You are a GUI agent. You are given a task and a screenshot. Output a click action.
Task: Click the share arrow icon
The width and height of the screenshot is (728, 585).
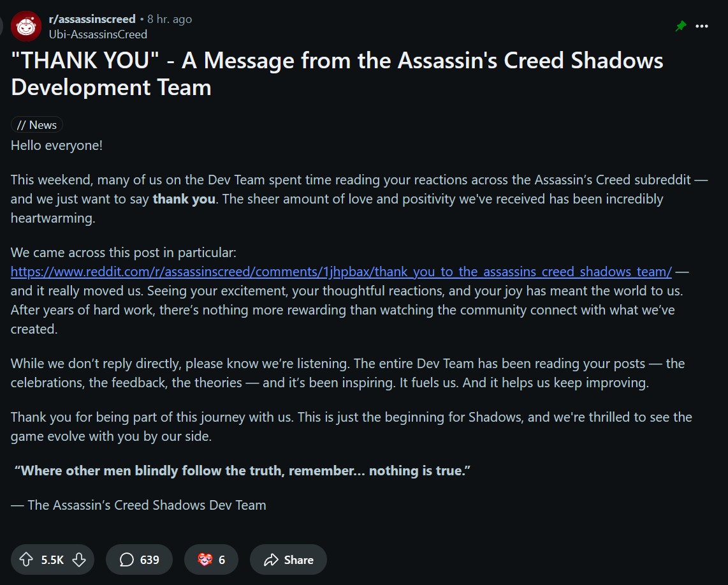(271, 559)
